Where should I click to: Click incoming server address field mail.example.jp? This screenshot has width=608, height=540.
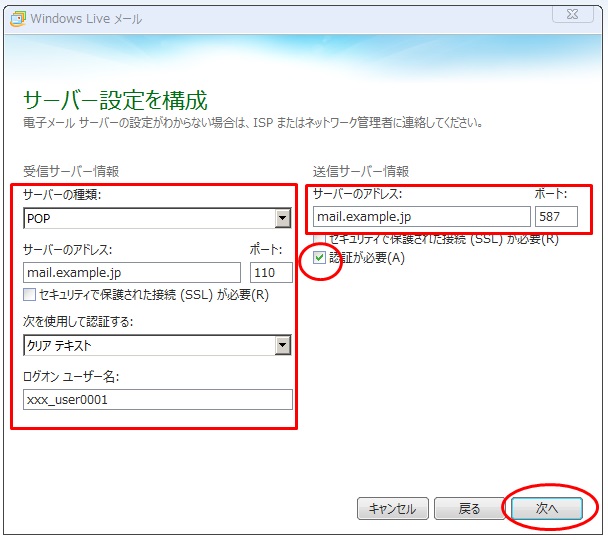[131, 272]
